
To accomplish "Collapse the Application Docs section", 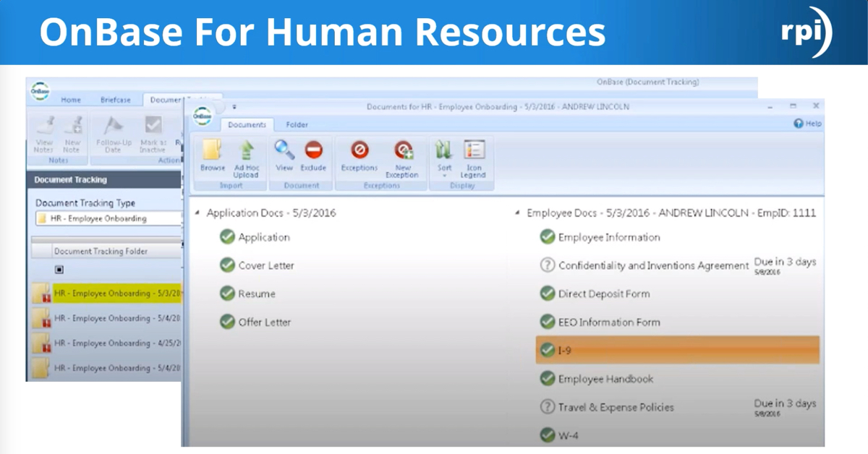I will click(x=197, y=213).
